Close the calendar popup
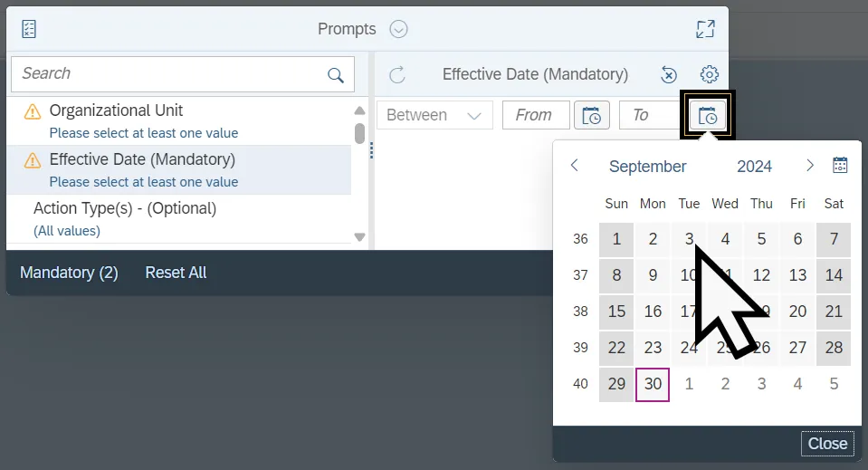This screenshot has width=868, height=470. click(x=827, y=444)
